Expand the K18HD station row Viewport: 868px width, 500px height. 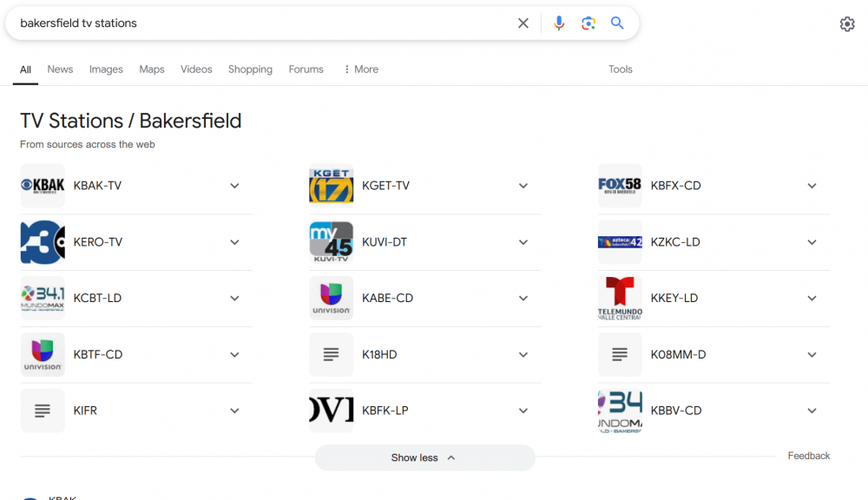523,354
